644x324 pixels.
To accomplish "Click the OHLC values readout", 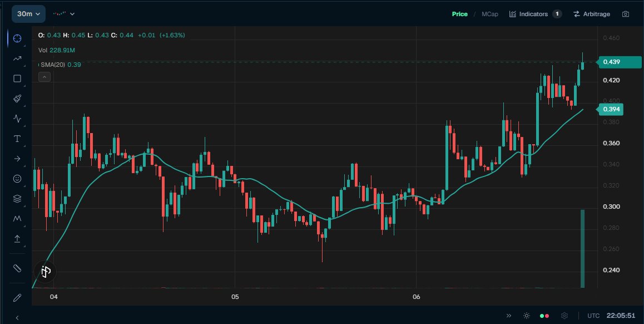I will (112, 36).
